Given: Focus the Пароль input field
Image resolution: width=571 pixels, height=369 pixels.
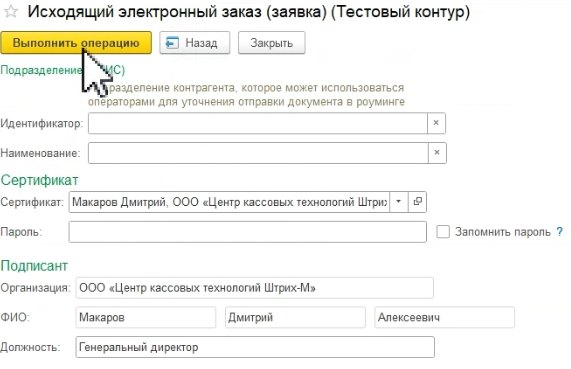Looking at the screenshot, I should [248, 232].
